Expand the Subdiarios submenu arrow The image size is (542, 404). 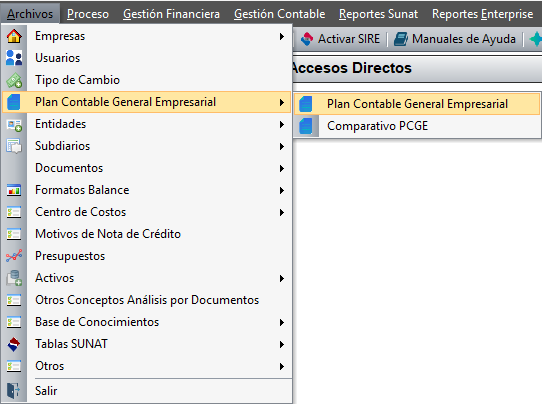[x=282, y=147]
